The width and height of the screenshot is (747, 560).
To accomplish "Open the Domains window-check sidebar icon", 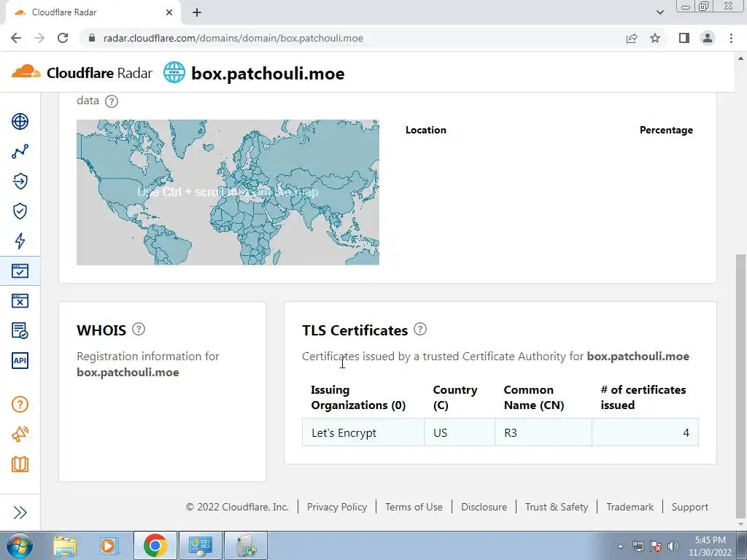I will coord(20,271).
